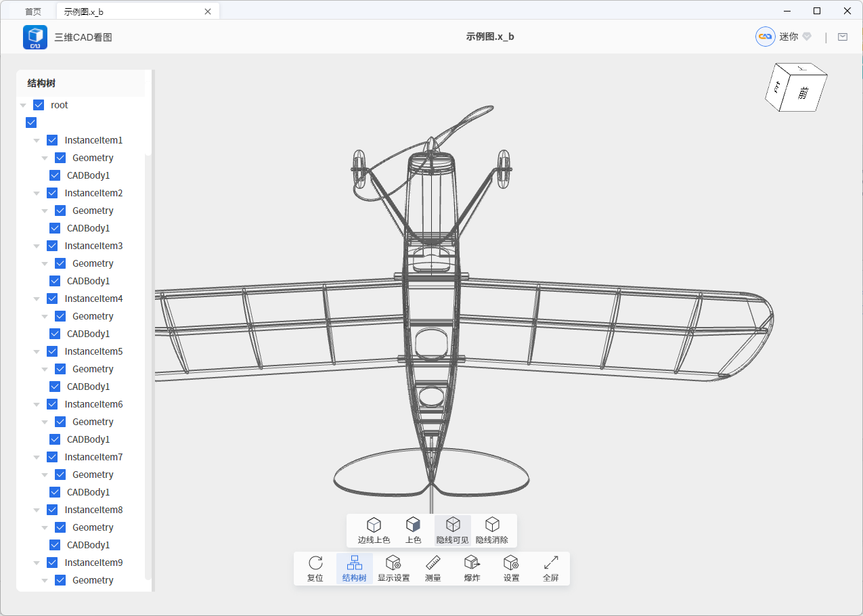Click the VIP diamond badge icon
This screenshot has height=616, width=863.
point(807,37)
